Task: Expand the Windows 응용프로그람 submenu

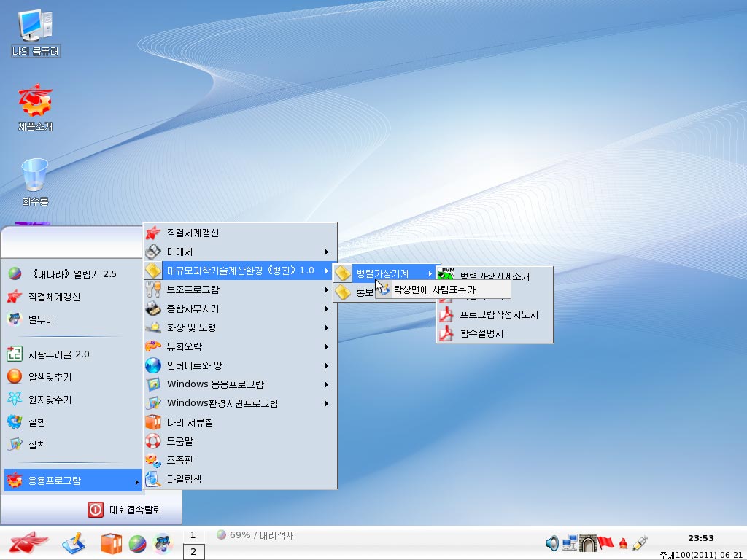Action: 239,384
